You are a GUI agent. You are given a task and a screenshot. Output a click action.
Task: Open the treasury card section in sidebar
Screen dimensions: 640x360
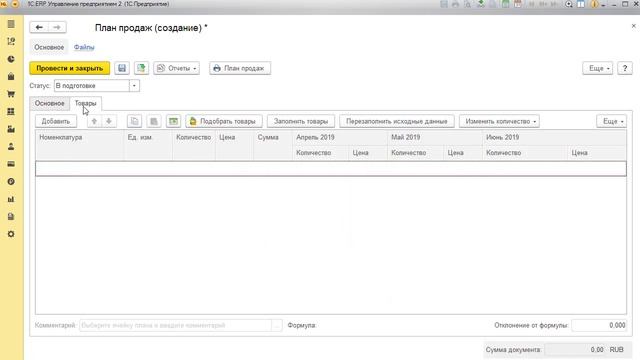[x=11, y=164]
